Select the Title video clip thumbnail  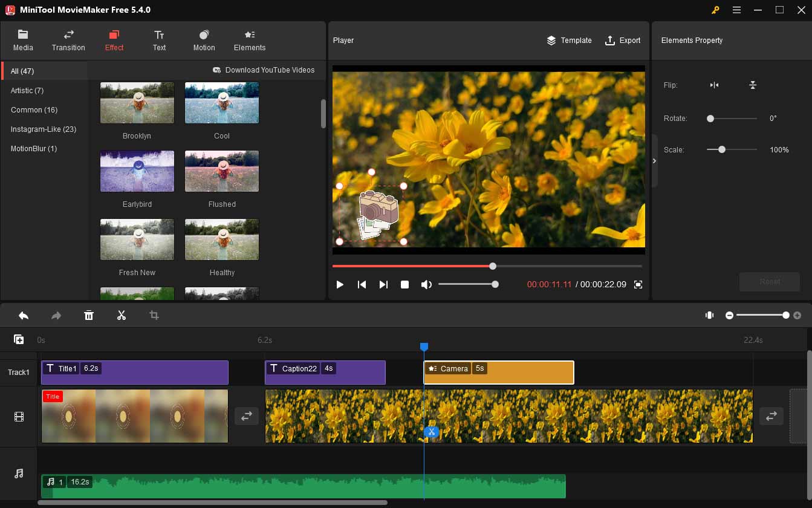135,416
